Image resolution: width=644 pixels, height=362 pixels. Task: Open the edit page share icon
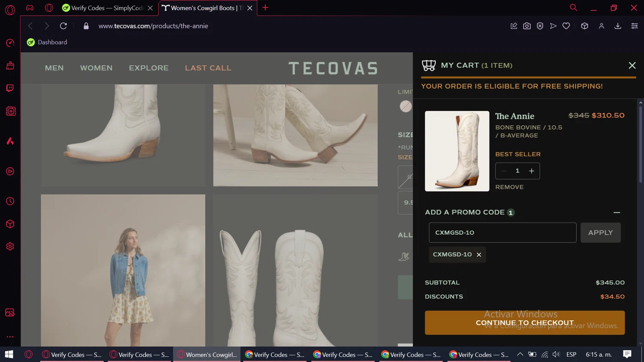(x=513, y=26)
